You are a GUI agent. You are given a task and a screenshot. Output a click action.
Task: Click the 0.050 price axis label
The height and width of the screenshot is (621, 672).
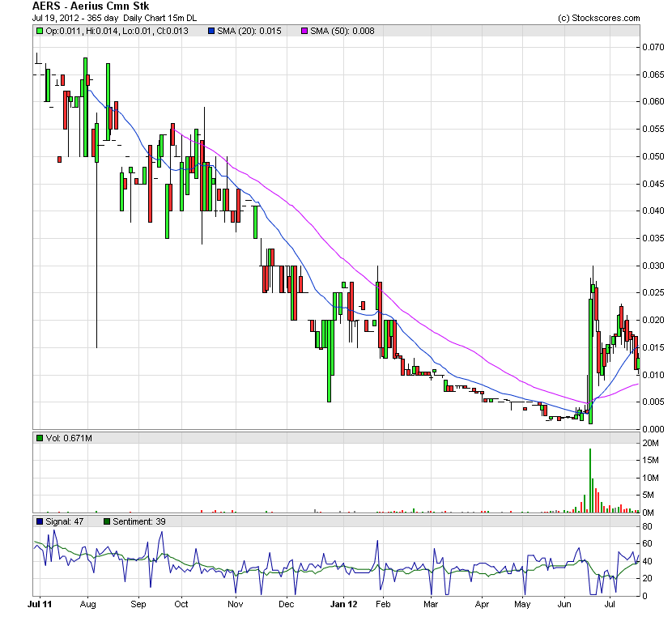(x=653, y=156)
